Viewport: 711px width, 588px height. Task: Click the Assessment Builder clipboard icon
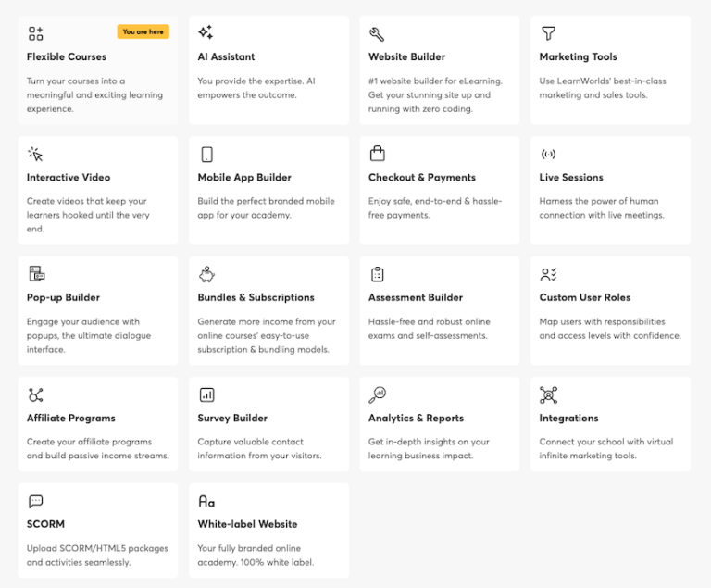(378, 274)
